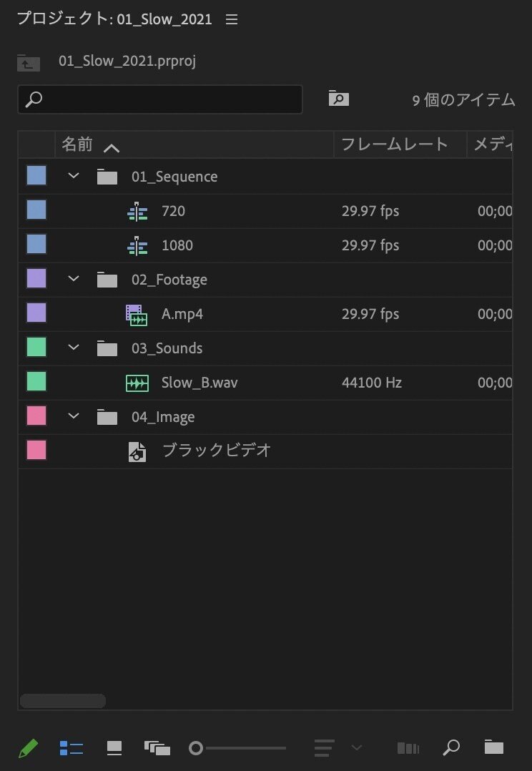The image size is (532, 771).
Task: Click the A.mp4 movie clip icon
Action: click(138, 313)
